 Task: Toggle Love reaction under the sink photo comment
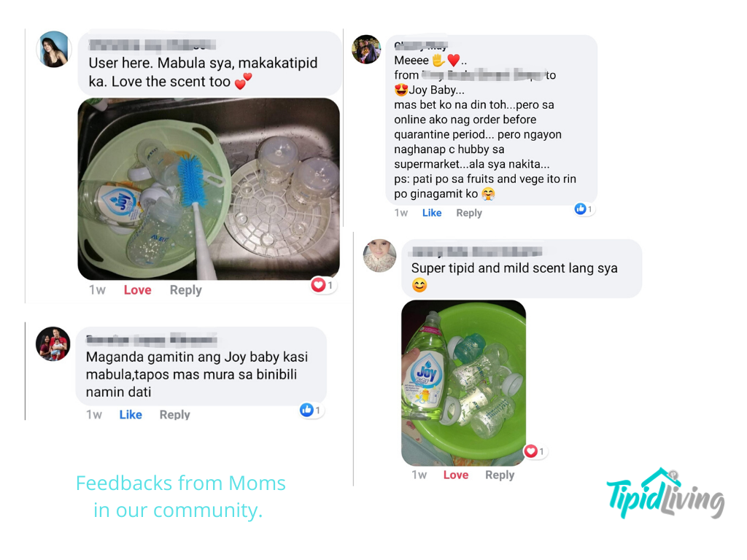click(x=138, y=290)
